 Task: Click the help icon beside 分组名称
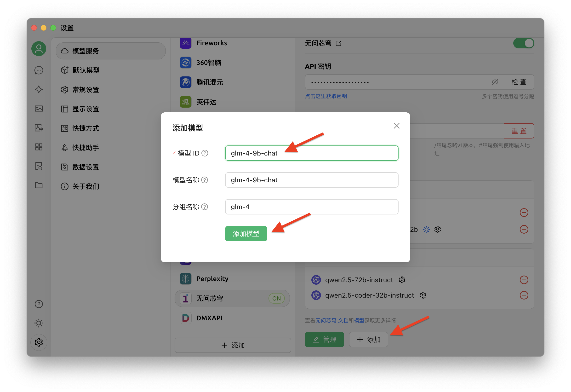205,207
